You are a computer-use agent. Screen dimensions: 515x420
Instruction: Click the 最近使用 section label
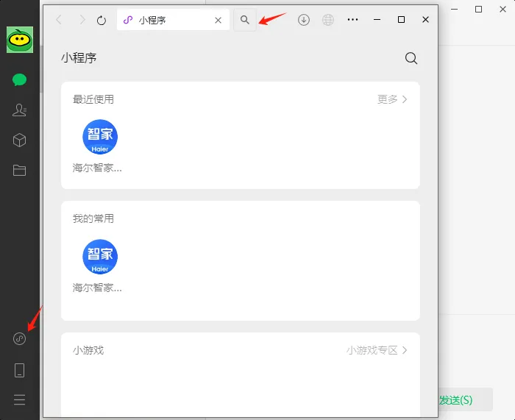tap(93, 99)
